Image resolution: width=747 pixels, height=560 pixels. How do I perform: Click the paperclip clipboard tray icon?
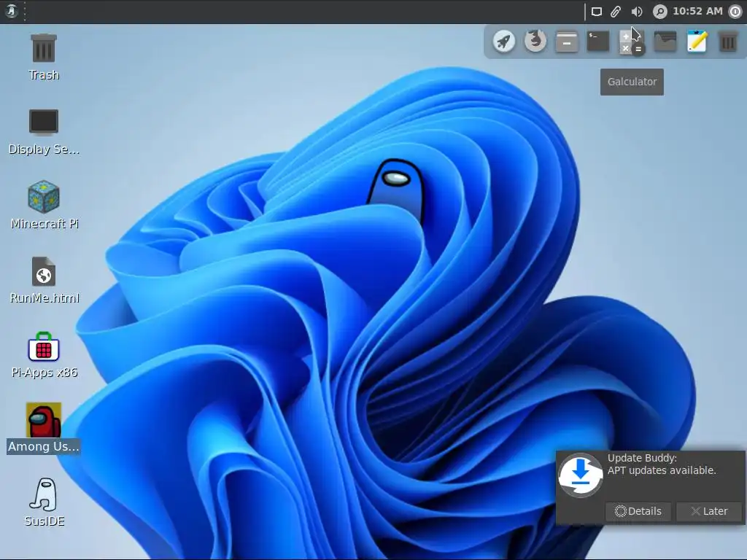616,12
